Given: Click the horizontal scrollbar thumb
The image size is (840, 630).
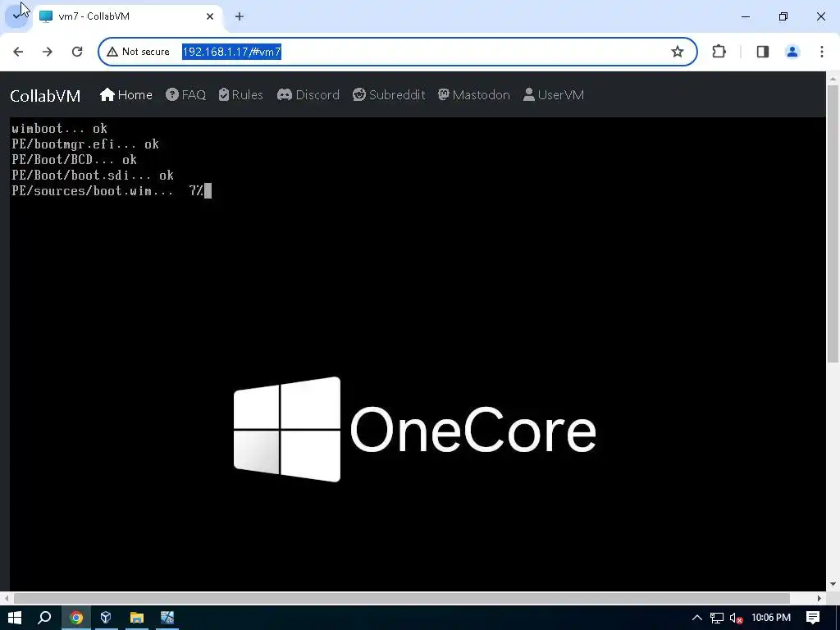Looking at the screenshot, I should coord(402,598).
